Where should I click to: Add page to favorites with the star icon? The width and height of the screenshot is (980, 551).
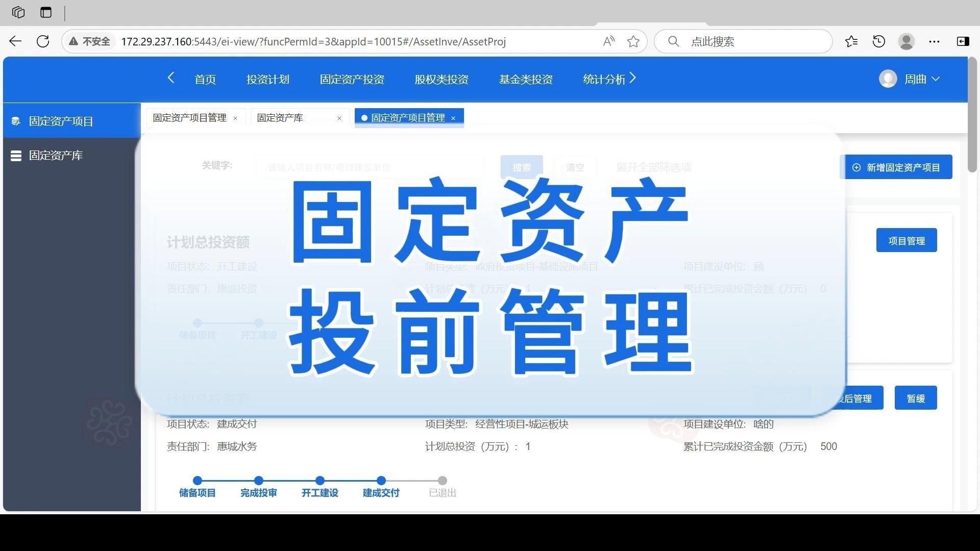[x=633, y=41]
